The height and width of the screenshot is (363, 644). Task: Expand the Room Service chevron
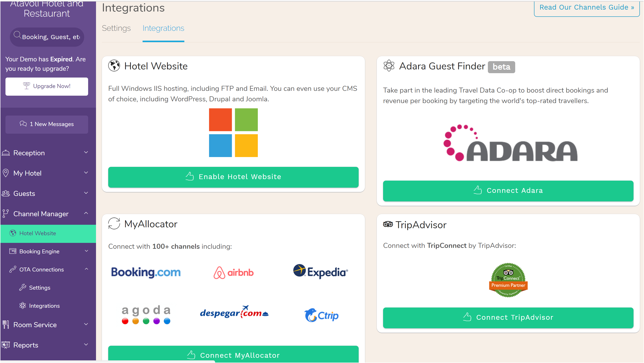pyautogui.click(x=86, y=324)
